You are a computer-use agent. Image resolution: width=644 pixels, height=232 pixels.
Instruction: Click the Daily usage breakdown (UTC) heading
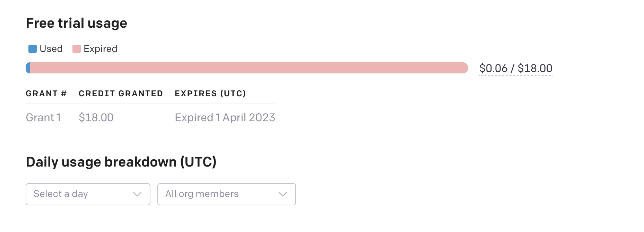121,162
